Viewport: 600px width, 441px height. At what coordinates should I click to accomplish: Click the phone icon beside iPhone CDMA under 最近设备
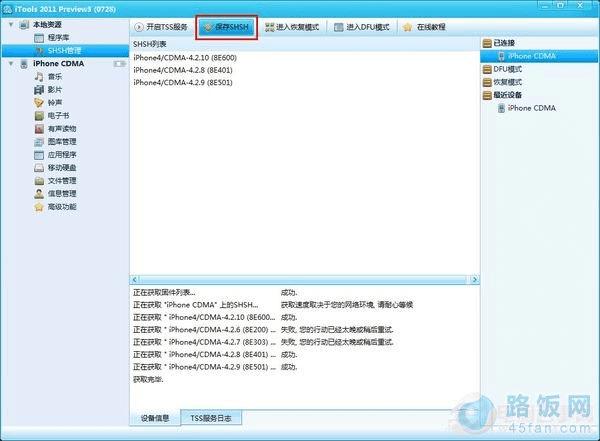(x=501, y=108)
